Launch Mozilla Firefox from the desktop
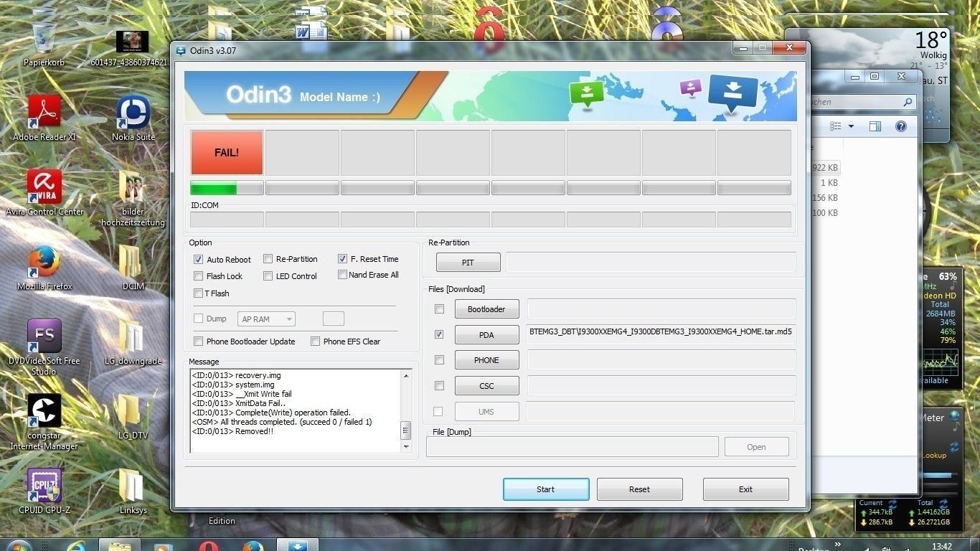The height and width of the screenshot is (551, 980). [x=44, y=268]
